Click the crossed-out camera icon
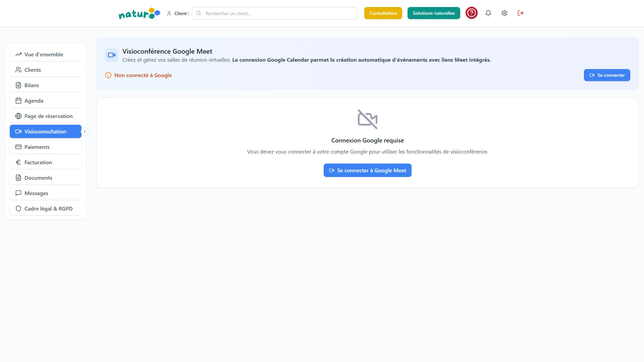 (368, 119)
